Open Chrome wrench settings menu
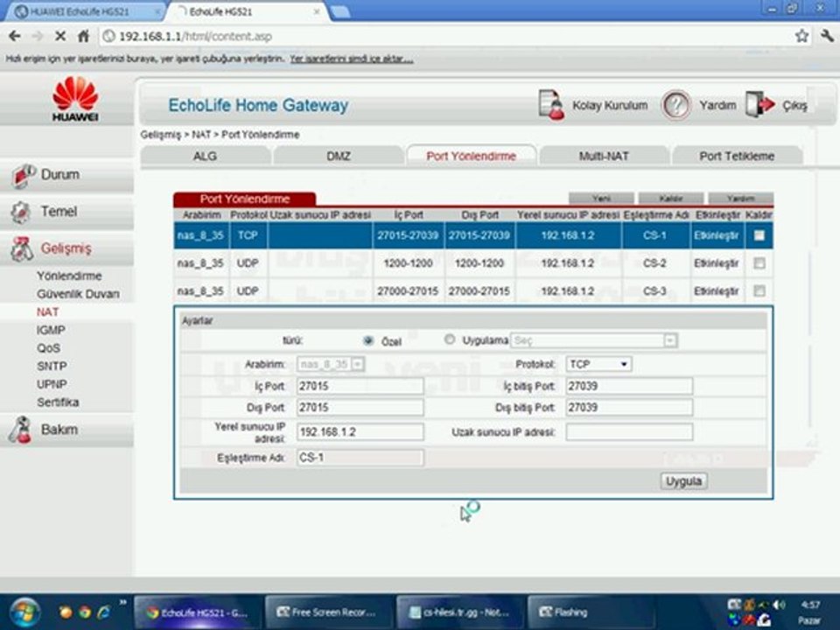 click(x=827, y=36)
